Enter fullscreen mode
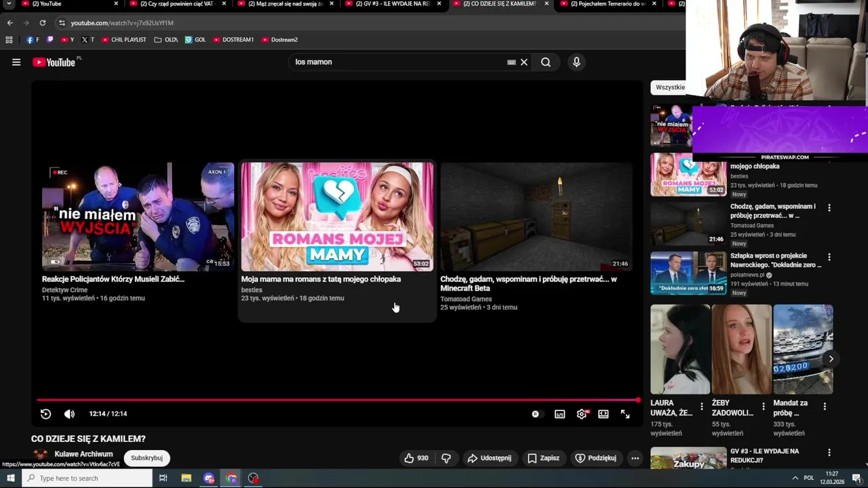Screen dimensions: 868x488 point(625,414)
